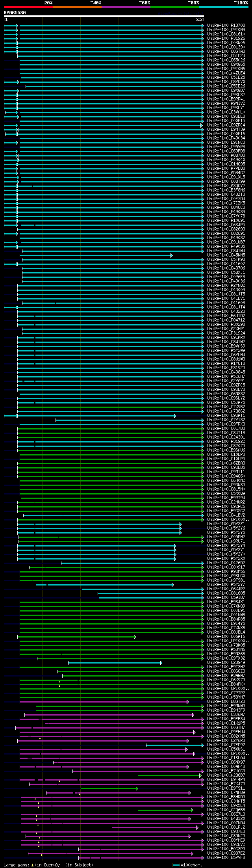Select hit UniRef100_P31926
This screenshot has width=252, height=868.
coord(226,39)
